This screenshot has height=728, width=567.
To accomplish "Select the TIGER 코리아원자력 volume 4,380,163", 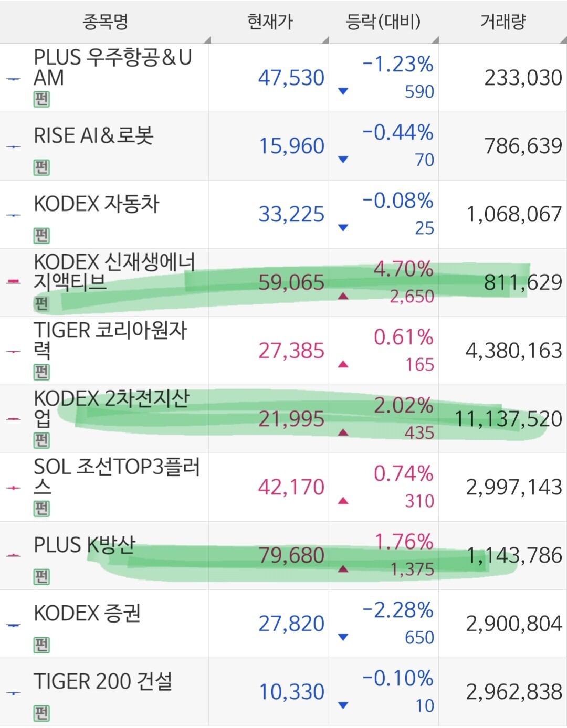I will (514, 351).
